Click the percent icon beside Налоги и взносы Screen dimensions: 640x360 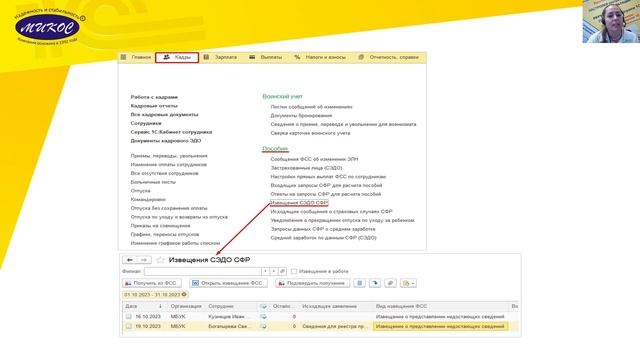click(297, 58)
